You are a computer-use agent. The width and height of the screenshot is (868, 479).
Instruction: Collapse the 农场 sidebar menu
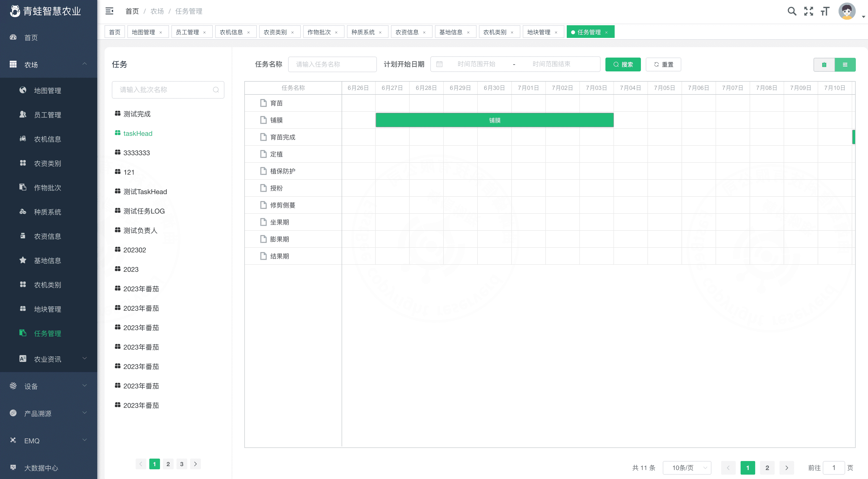pyautogui.click(x=85, y=64)
